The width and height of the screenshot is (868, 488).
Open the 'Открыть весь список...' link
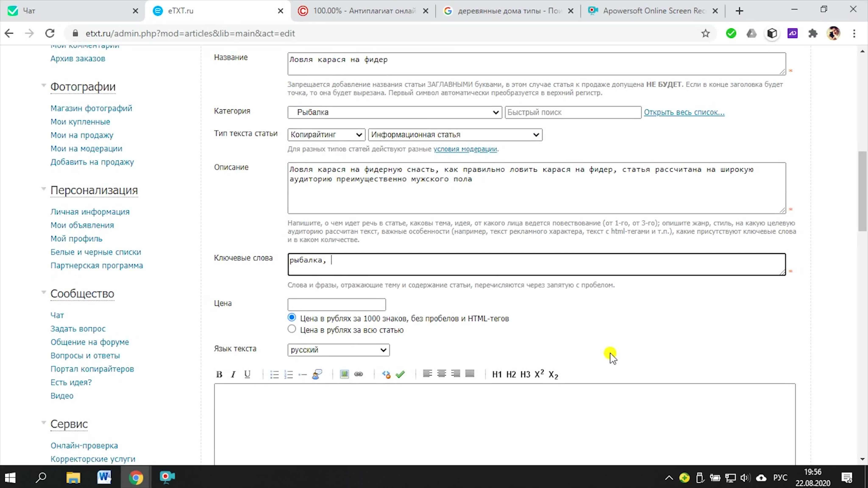pos(684,112)
